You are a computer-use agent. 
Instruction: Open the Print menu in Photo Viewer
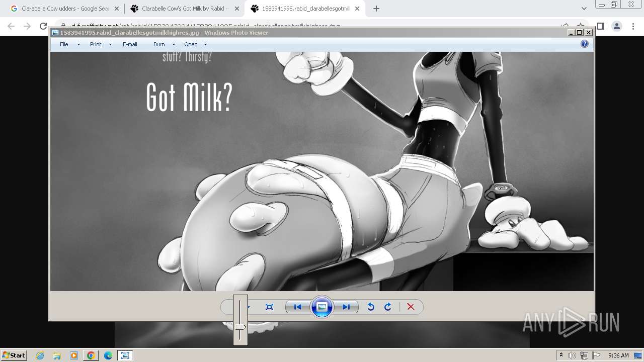(x=96, y=44)
